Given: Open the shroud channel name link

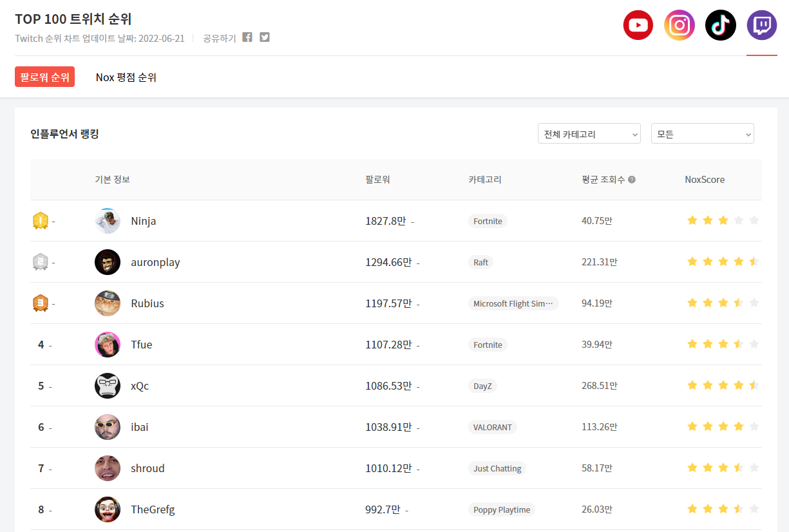Looking at the screenshot, I should (147, 468).
